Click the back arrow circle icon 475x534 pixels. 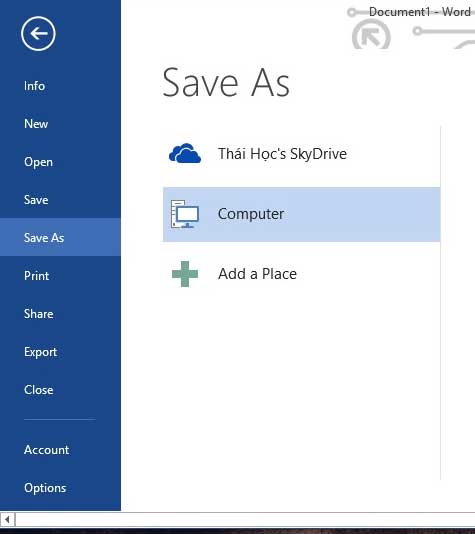point(38,33)
